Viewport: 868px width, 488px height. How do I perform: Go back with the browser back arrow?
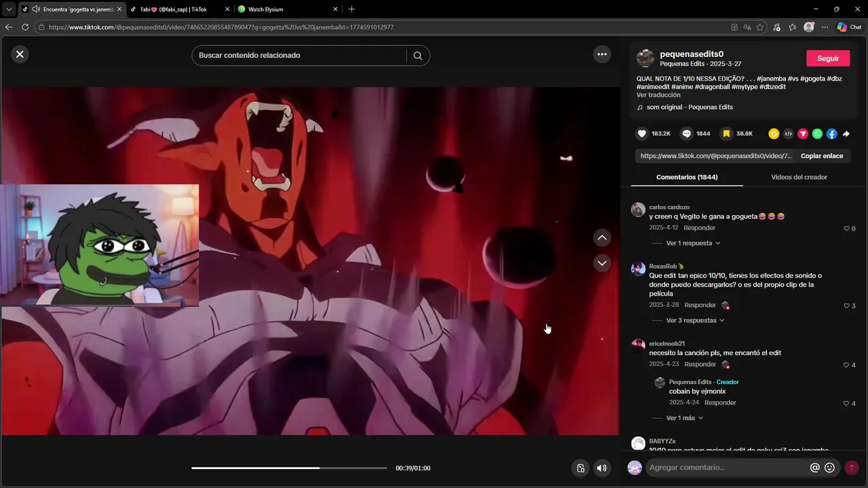click(x=9, y=27)
